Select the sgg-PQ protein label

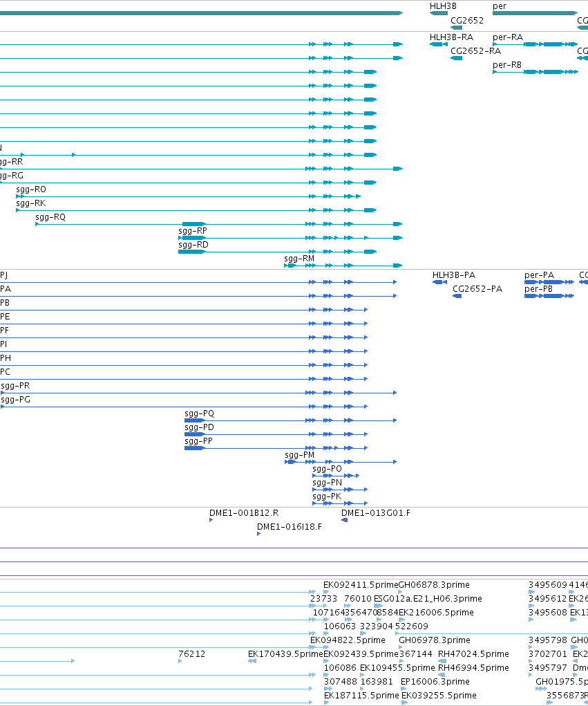pos(199,414)
